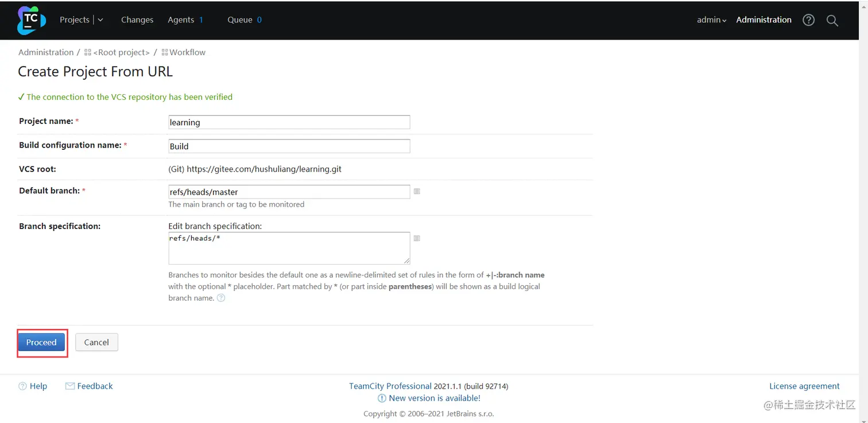Open the help question mark icon in header
This screenshot has height=423, width=868.
[808, 20]
